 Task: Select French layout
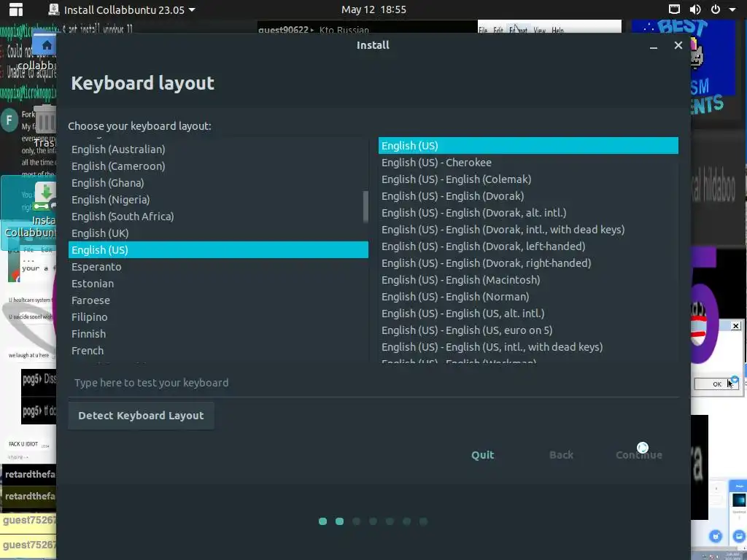click(x=218, y=350)
